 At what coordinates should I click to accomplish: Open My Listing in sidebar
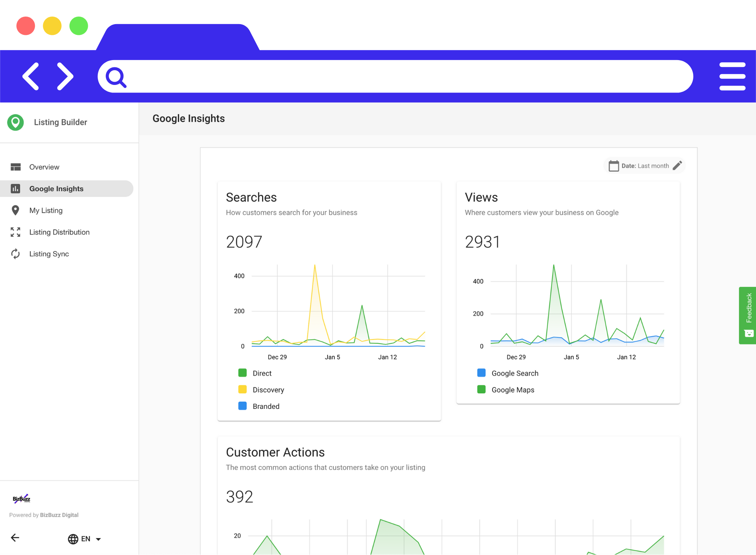click(x=67, y=210)
